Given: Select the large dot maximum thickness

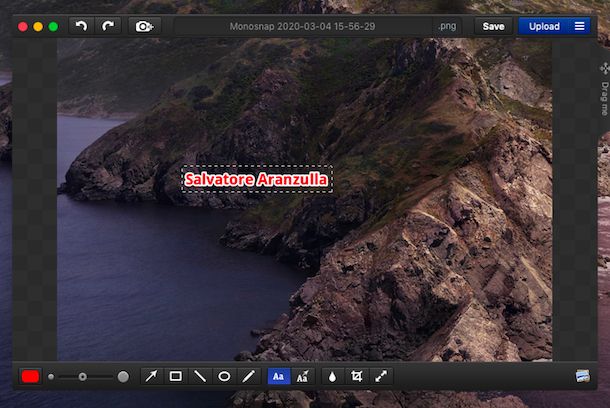Looking at the screenshot, I should point(123,376).
